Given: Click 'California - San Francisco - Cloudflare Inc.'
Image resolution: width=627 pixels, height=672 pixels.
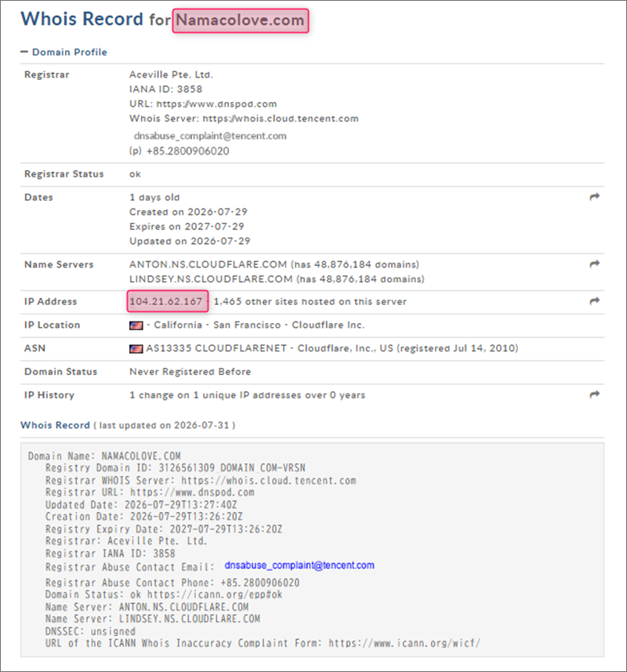Looking at the screenshot, I should tap(259, 325).
